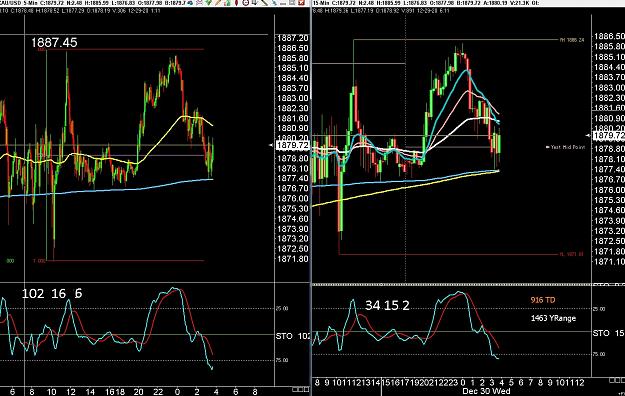Click the 1876.00 level on the right price axis
Screen dimensions: 625x396
[609, 190]
